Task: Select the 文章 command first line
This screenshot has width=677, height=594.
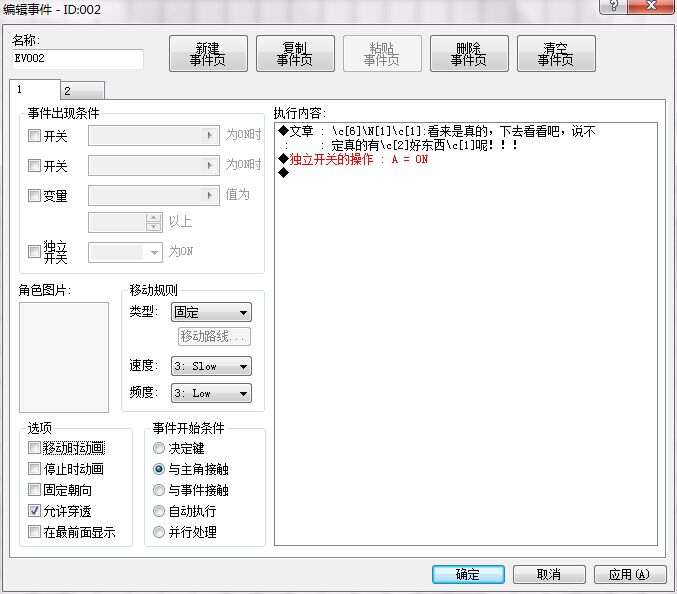Action: (x=438, y=131)
